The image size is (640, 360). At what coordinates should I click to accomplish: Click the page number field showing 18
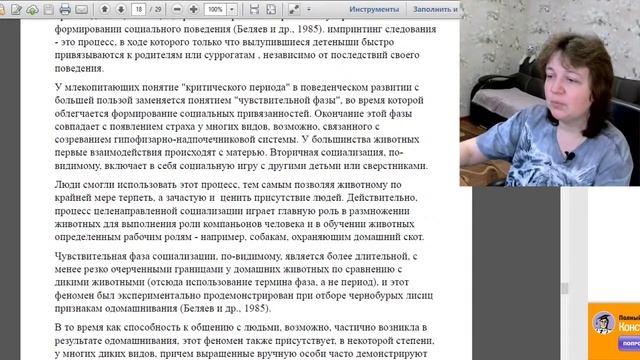click(x=139, y=9)
